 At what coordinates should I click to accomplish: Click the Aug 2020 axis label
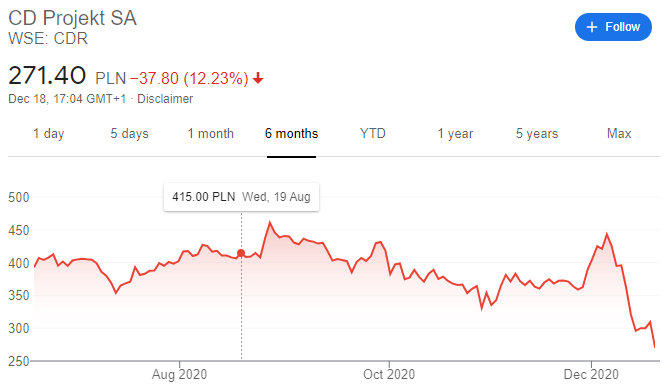[179, 374]
